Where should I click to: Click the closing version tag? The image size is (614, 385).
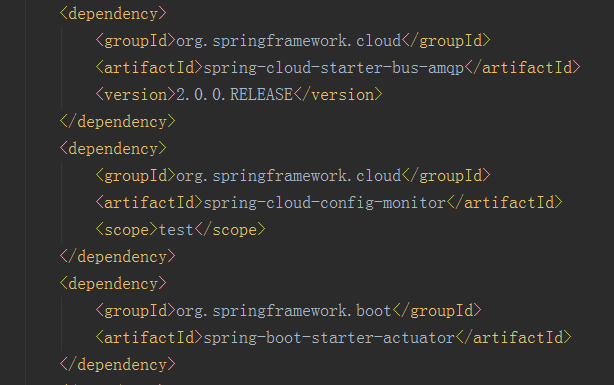tap(338, 95)
